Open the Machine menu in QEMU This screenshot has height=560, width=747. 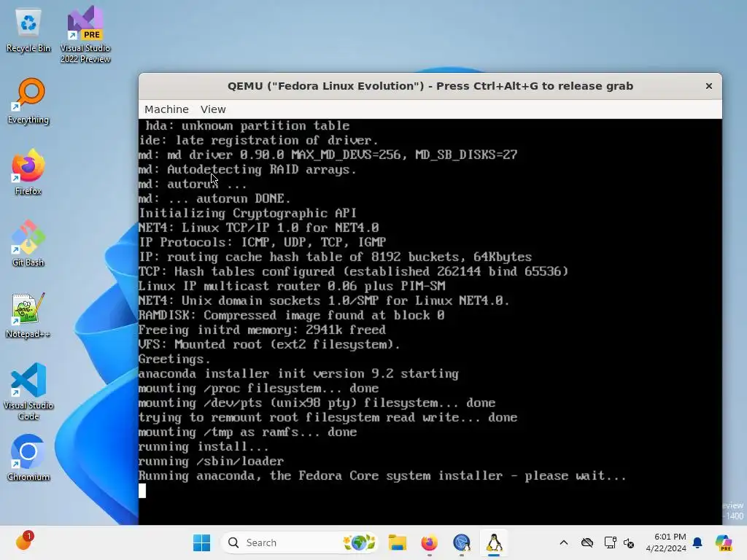[166, 109]
